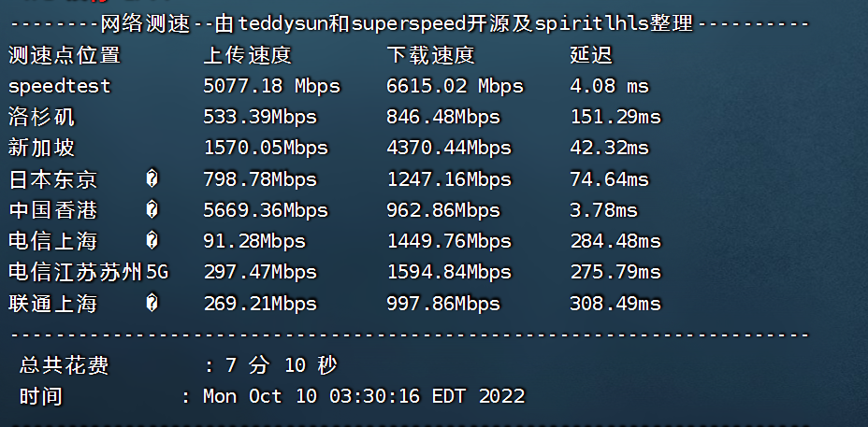Viewport: 868px width, 427px height.
Task: Click the question-mark glyph beside 中国香港
Action: coord(152,209)
